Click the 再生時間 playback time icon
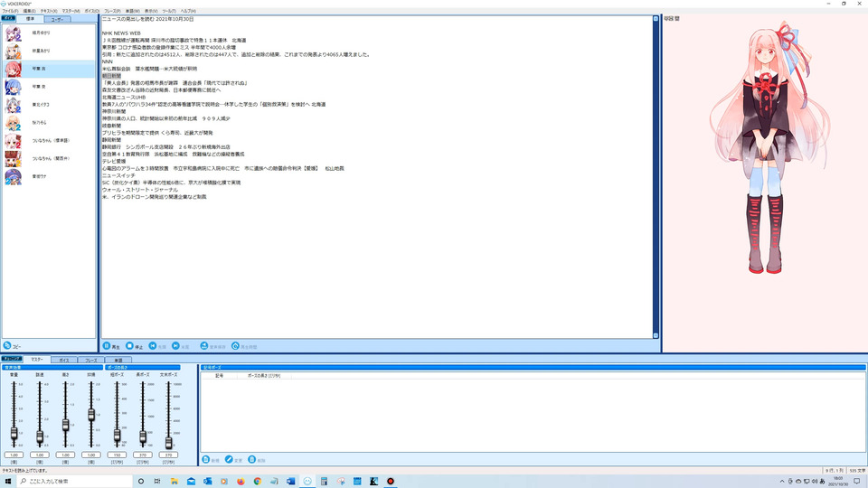Screen dimensions: 868x488 (x=235, y=346)
